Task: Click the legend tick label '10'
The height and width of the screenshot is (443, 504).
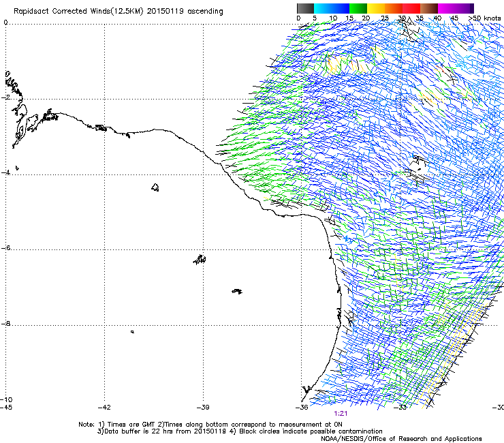Action: pos(333,18)
